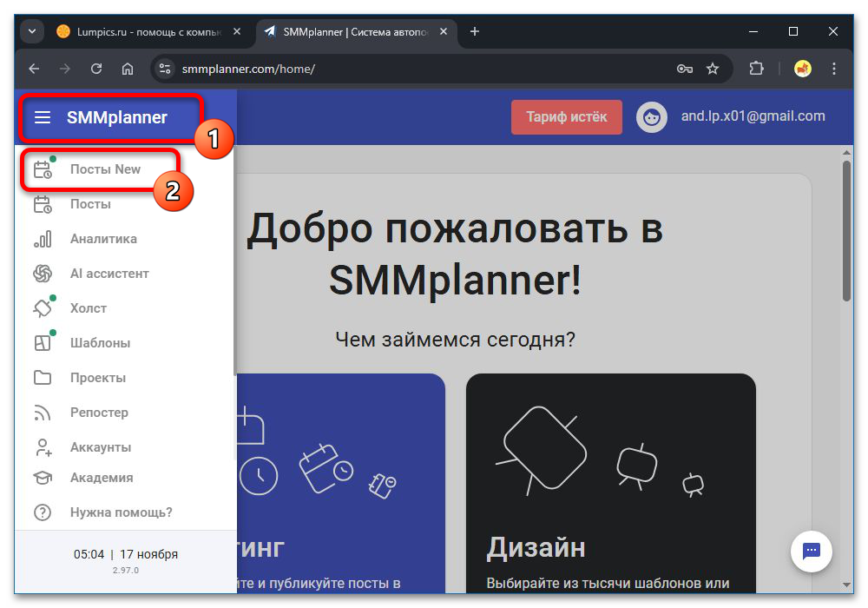Image resolution: width=868 pixels, height=608 pixels.
Task: Open the live chat bubble
Action: pyautogui.click(x=811, y=551)
